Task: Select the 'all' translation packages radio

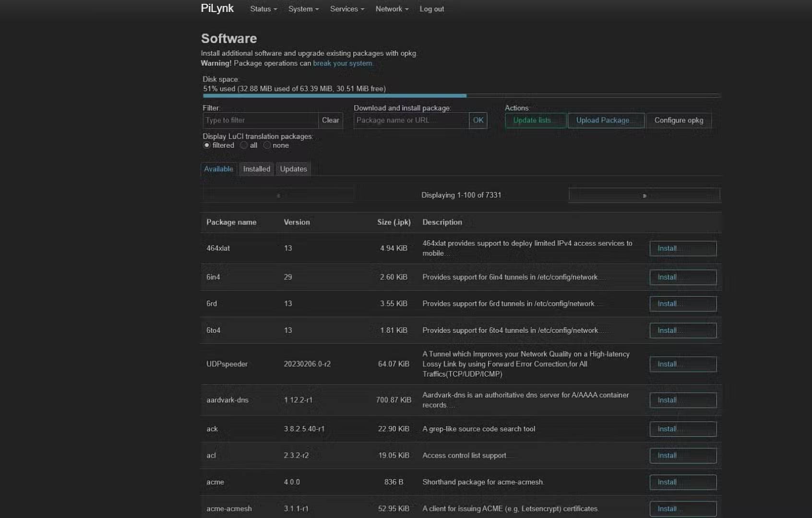Action: pos(244,145)
